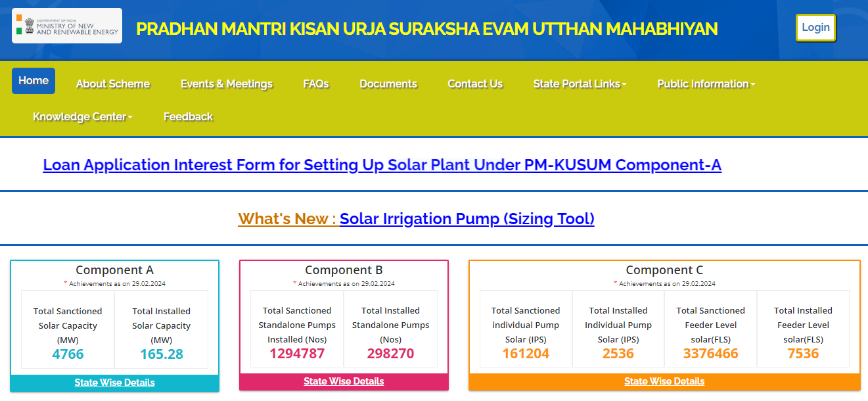
Task: Click the sanctioned standalone pumps value 1294787
Action: (x=297, y=354)
